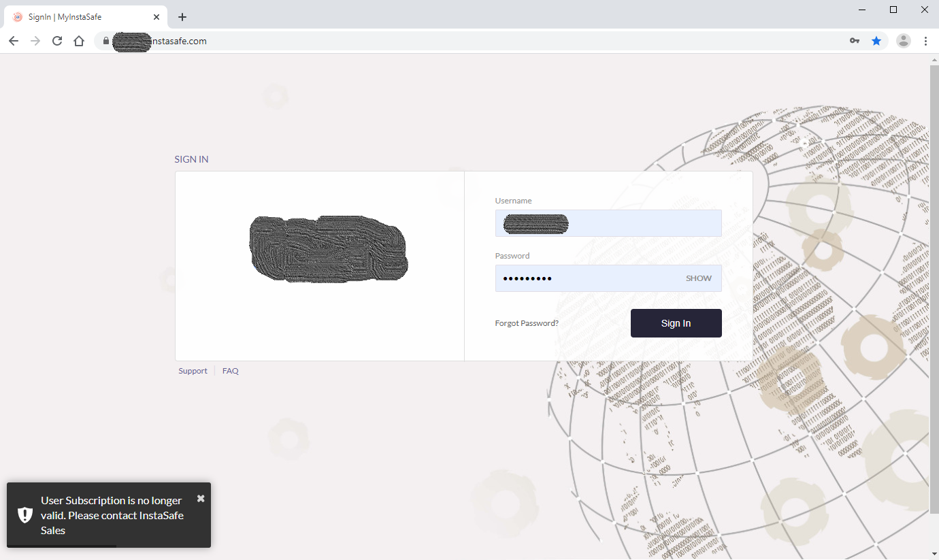Go back using the browser back arrow
Viewport: 939px width, 560px height.
pyautogui.click(x=14, y=41)
